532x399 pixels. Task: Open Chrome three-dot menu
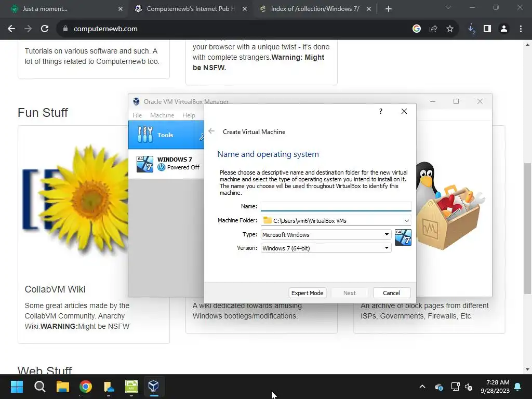pyautogui.click(x=521, y=29)
